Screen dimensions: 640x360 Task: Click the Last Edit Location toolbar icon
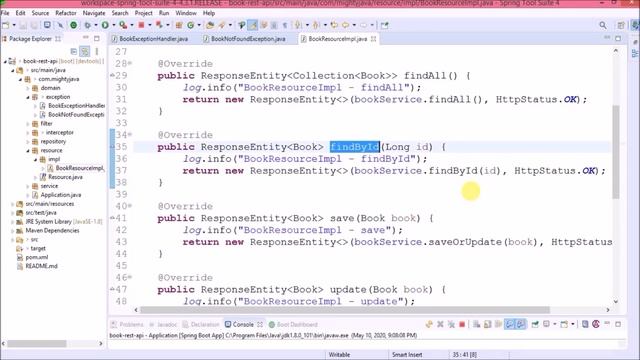334,25
